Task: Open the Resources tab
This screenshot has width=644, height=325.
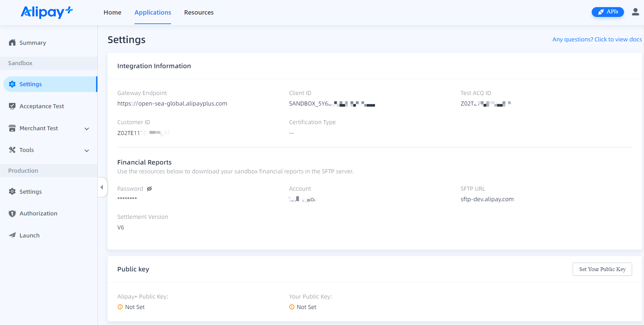Action: click(199, 13)
